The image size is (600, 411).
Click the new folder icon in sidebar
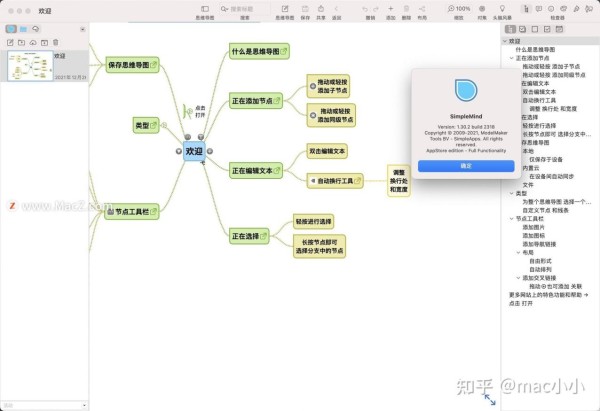pos(21,42)
